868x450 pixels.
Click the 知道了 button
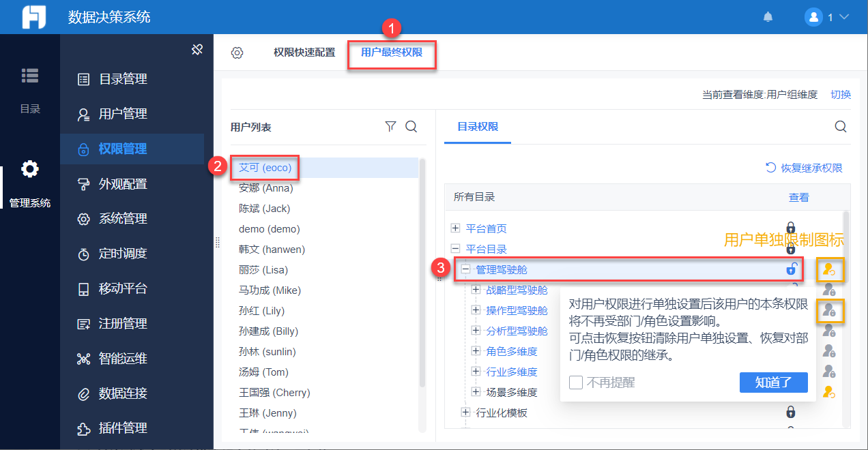click(774, 382)
